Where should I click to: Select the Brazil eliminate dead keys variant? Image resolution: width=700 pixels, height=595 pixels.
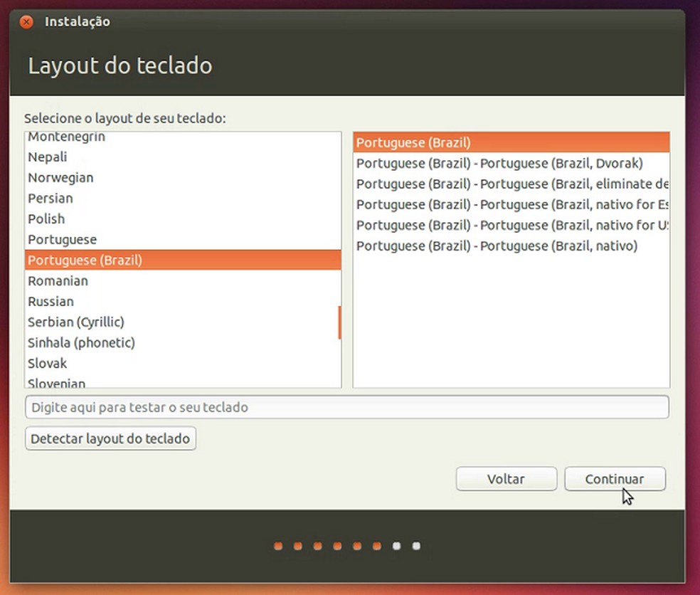pyautogui.click(x=511, y=184)
